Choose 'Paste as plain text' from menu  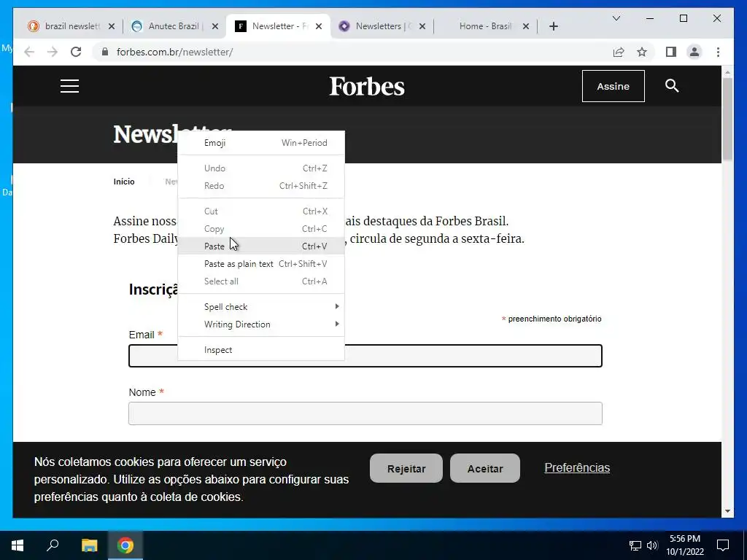coord(261,264)
